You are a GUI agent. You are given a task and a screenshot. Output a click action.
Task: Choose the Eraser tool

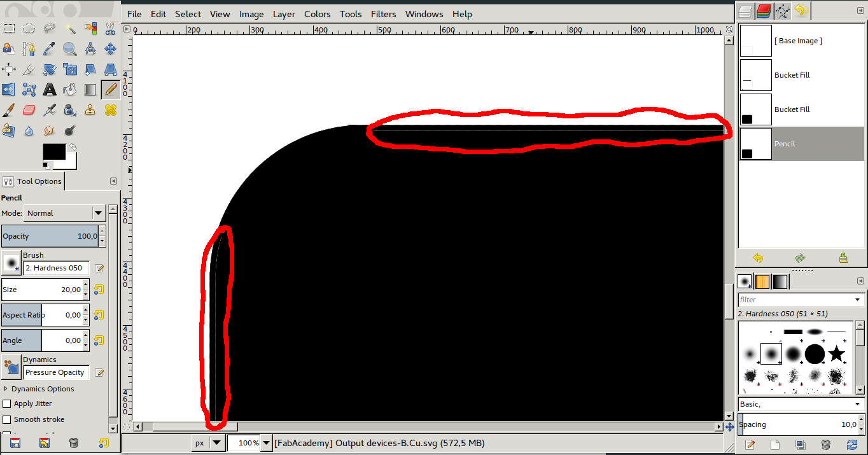tap(29, 109)
